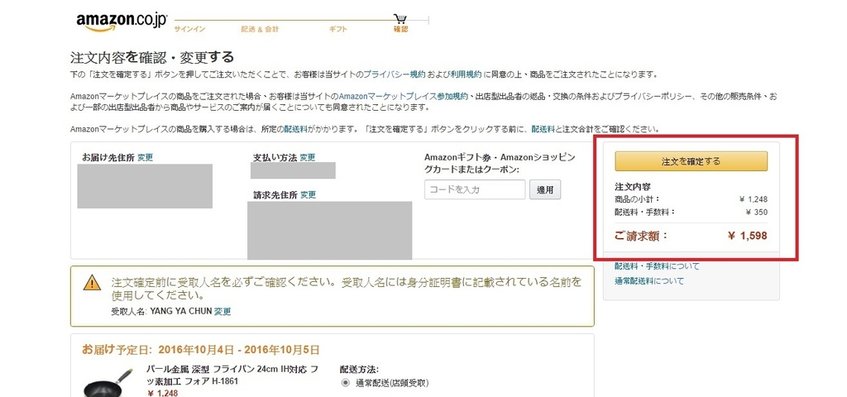This screenshot has width=847, height=397.
Task: Click the 注文内容を確認・変更する page heading
Action: coord(152,57)
